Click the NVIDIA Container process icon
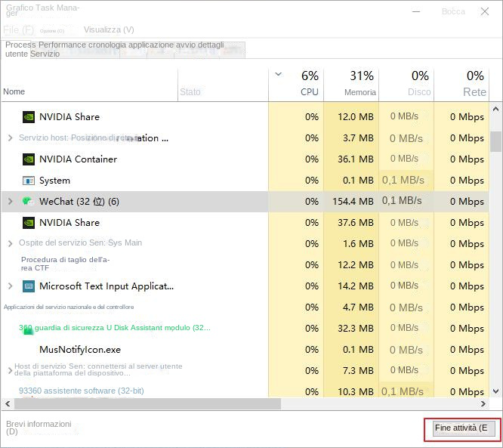 [29, 159]
